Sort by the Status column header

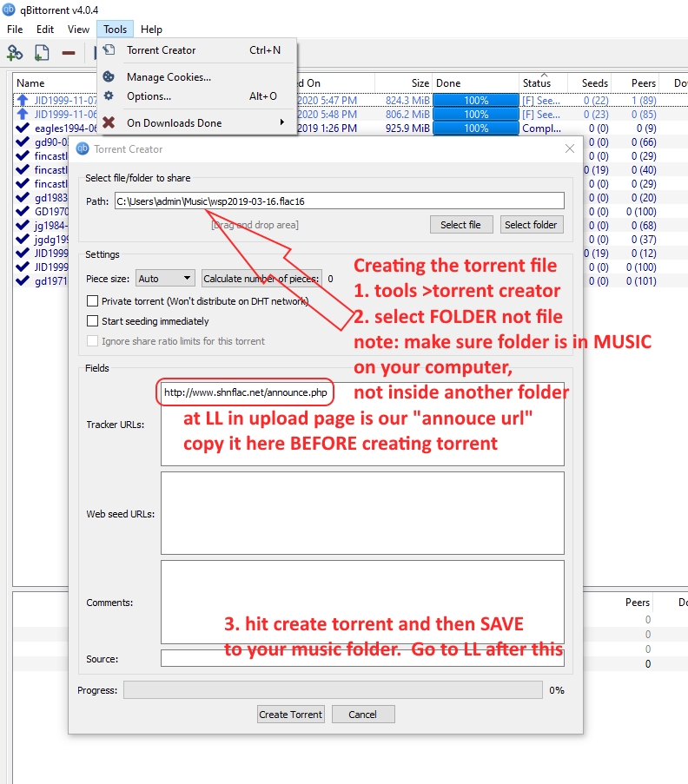pyautogui.click(x=537, y=83)
